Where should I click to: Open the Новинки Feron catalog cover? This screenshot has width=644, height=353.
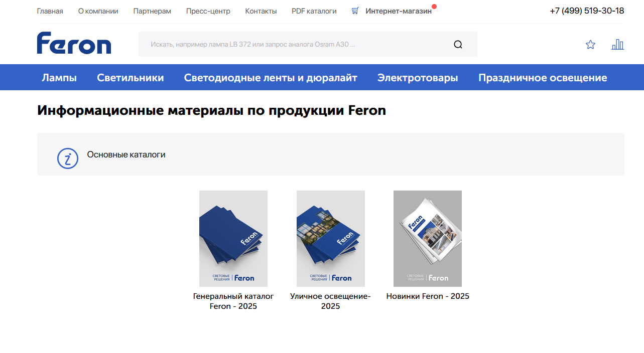(428, 239)
